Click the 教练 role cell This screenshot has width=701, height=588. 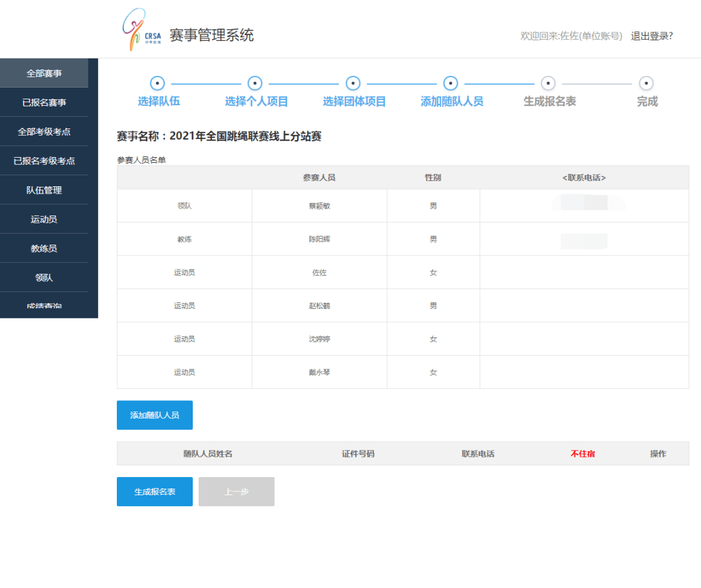(x=184, y=239)
